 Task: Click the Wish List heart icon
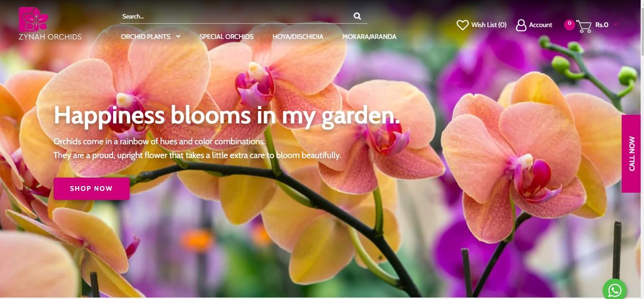coord(463,25)
